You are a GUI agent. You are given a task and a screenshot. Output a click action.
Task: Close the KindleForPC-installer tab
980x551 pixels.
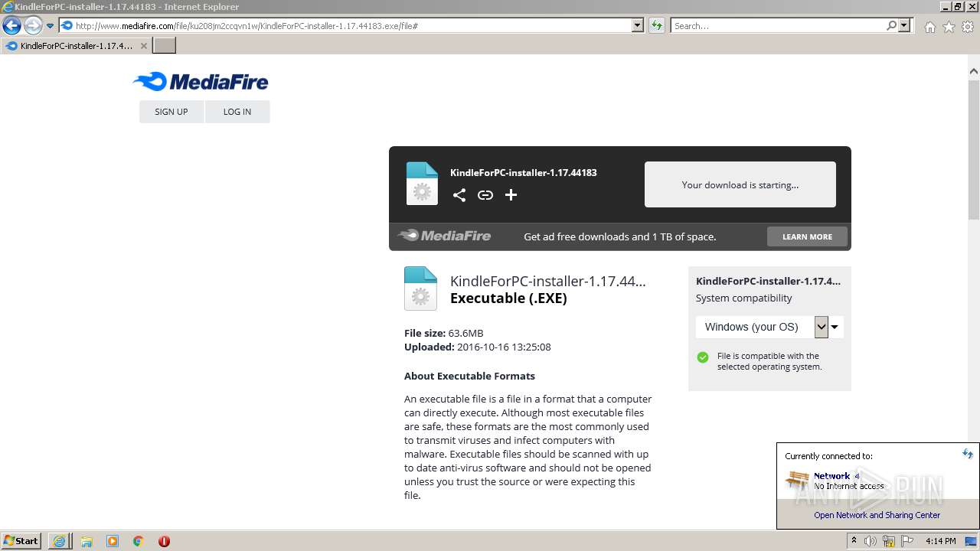pos(143,46)
